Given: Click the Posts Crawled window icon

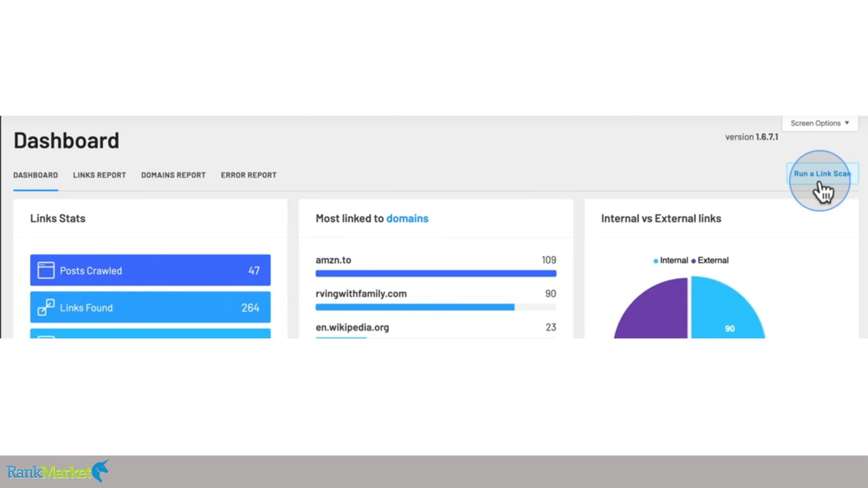Looking at the screenshot, I should tap(46, 270).
